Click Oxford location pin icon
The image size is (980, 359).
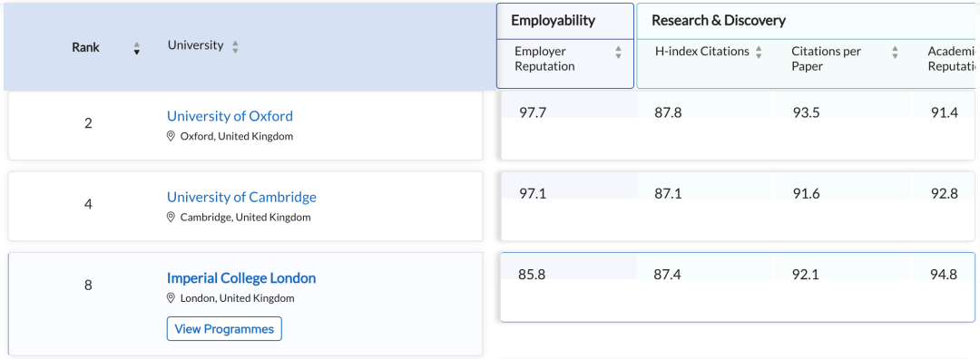coord(171,136)
